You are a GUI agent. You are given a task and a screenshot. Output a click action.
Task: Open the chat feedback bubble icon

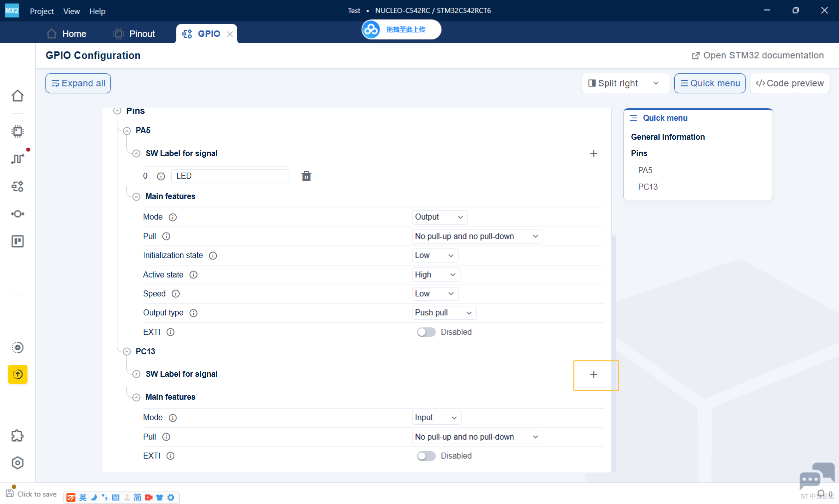(817, 477)
